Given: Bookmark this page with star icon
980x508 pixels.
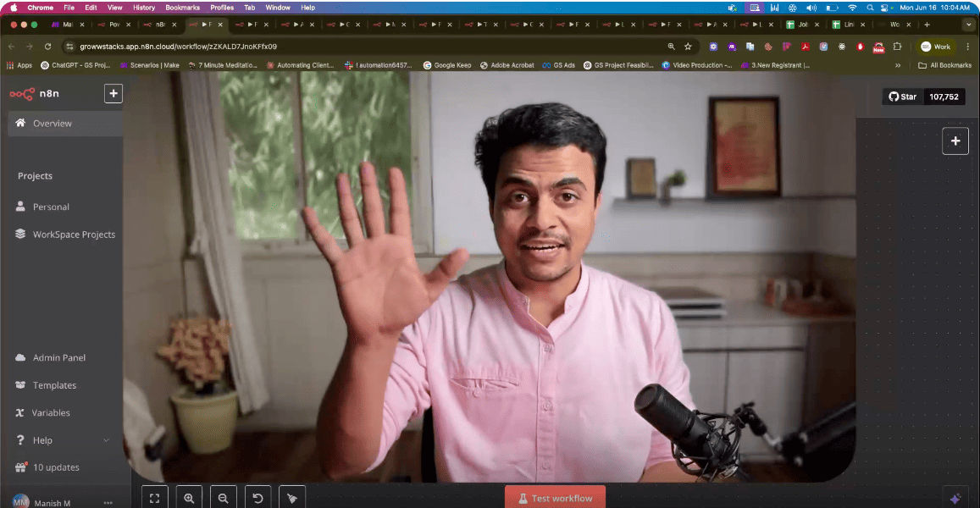Looking at the screenshot, I should coord(688,47).
